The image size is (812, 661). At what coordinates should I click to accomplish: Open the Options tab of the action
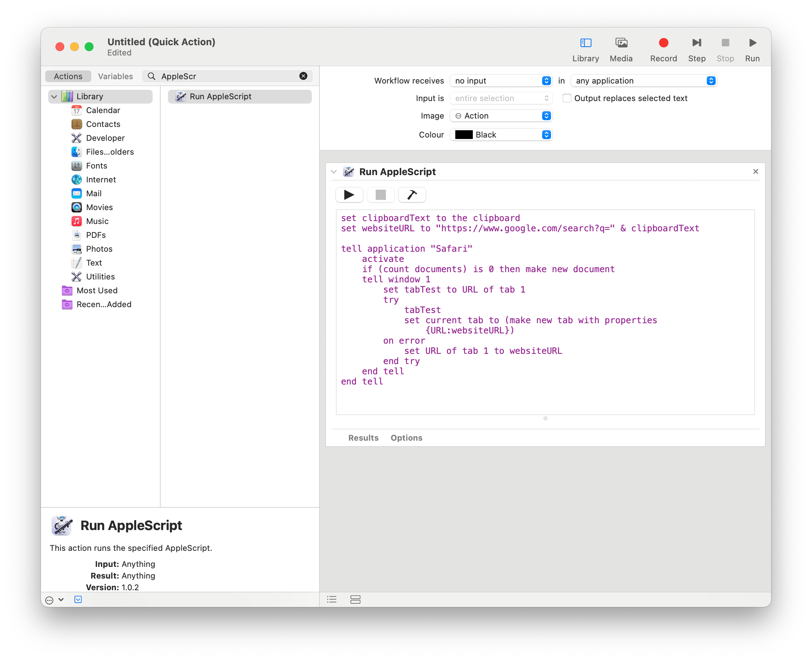(x=406, y=437)
